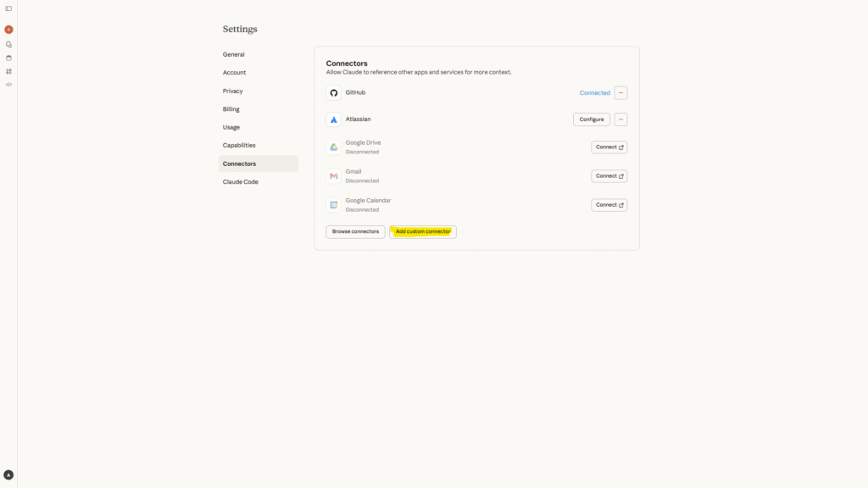Open the Projects icon in the sidebar
The width and height of the screenshot is (868, 488).
coord(8,58)
